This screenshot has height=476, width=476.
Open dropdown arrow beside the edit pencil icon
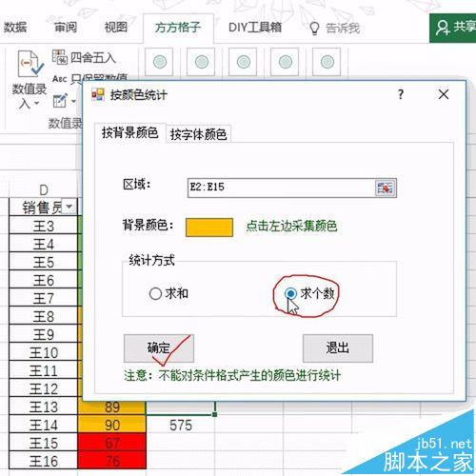tap(73, 102)
